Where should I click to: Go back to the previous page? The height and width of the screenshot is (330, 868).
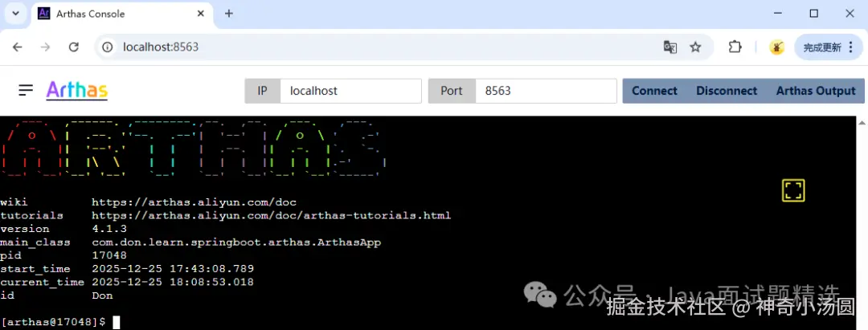tap(17, 47)
